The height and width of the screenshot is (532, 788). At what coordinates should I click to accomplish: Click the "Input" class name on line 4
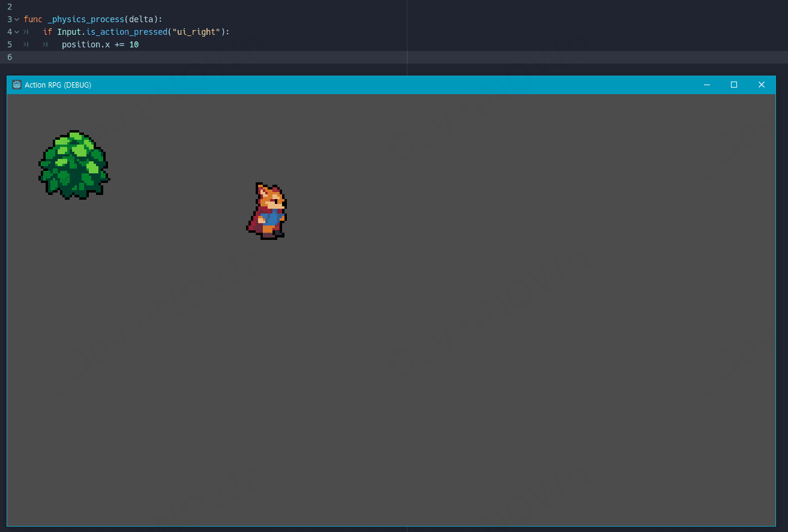pyautogui.click(x=69, y=32)
